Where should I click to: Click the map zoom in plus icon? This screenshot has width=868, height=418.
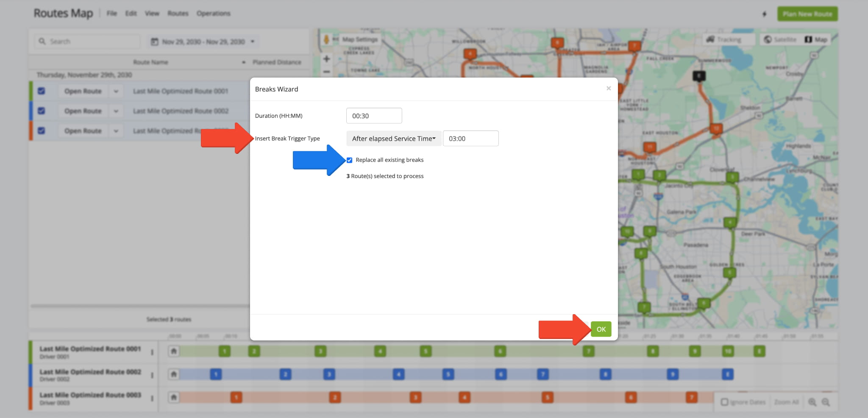(326, 59)
